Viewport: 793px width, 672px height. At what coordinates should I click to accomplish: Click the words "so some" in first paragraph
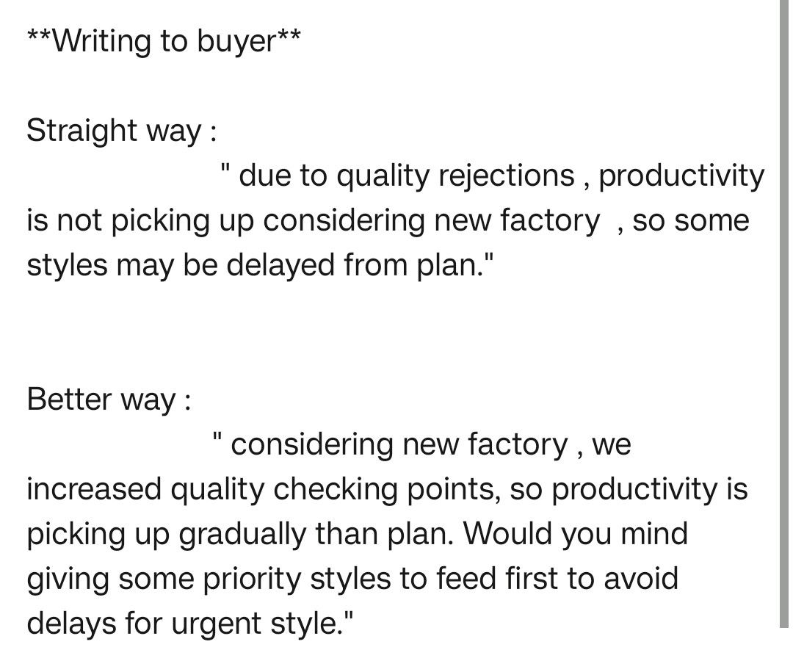tap(690, 221)
